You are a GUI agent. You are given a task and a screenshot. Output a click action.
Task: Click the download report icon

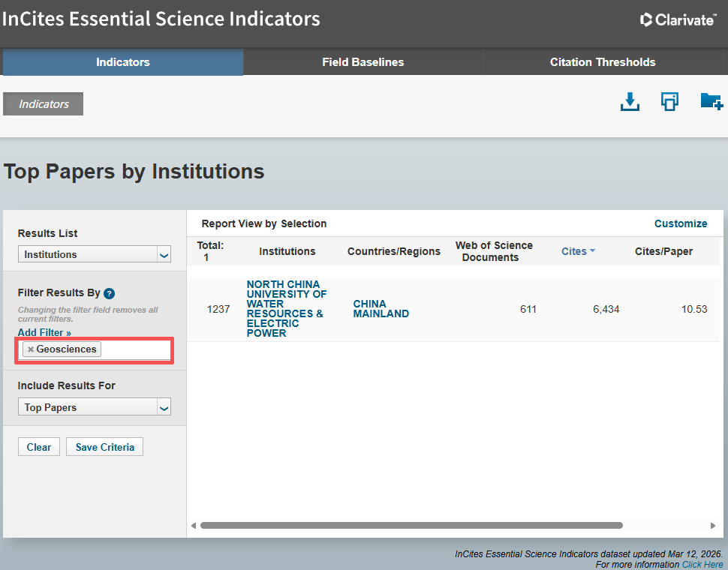pyautogui.click(x=630, y=102)
